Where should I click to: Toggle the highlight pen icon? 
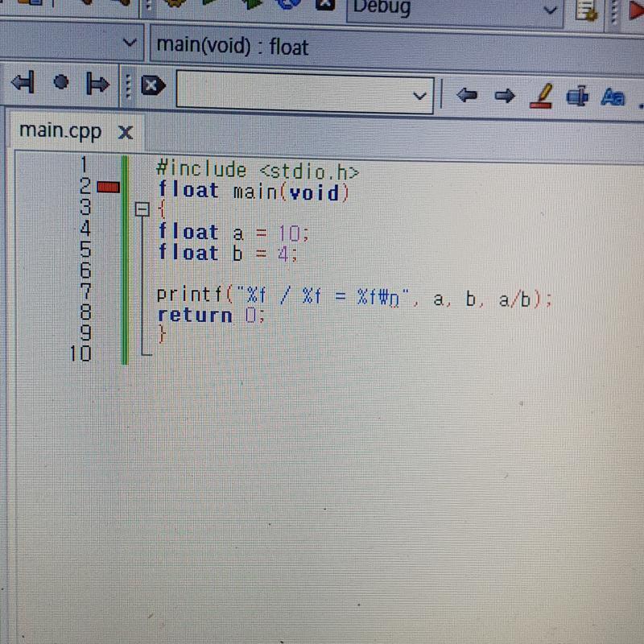[542, 96]
